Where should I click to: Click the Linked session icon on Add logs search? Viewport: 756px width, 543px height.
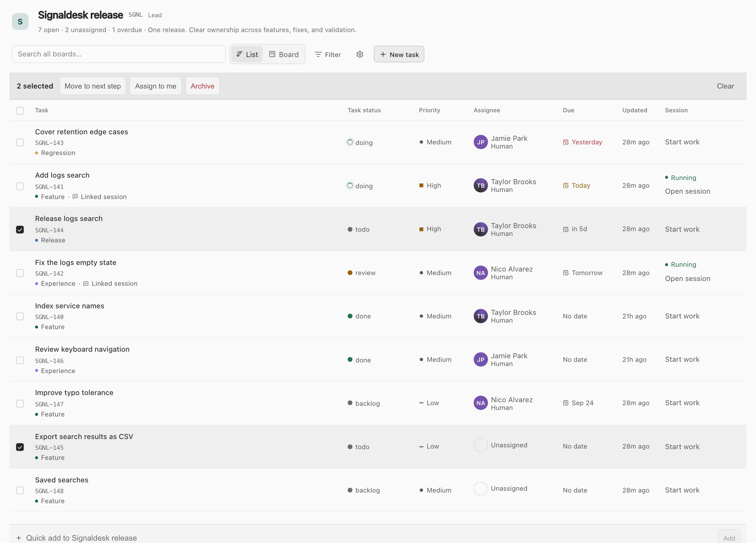(75, 197)
